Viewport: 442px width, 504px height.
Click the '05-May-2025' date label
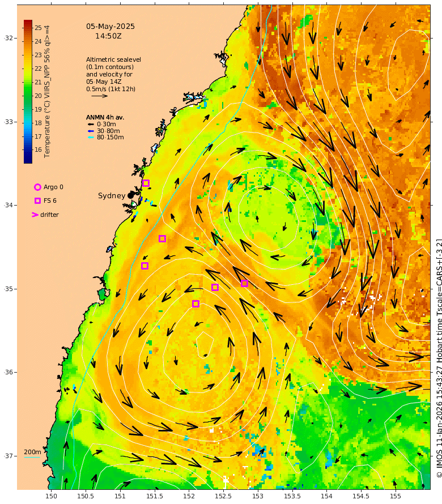[x=110, y=27]
